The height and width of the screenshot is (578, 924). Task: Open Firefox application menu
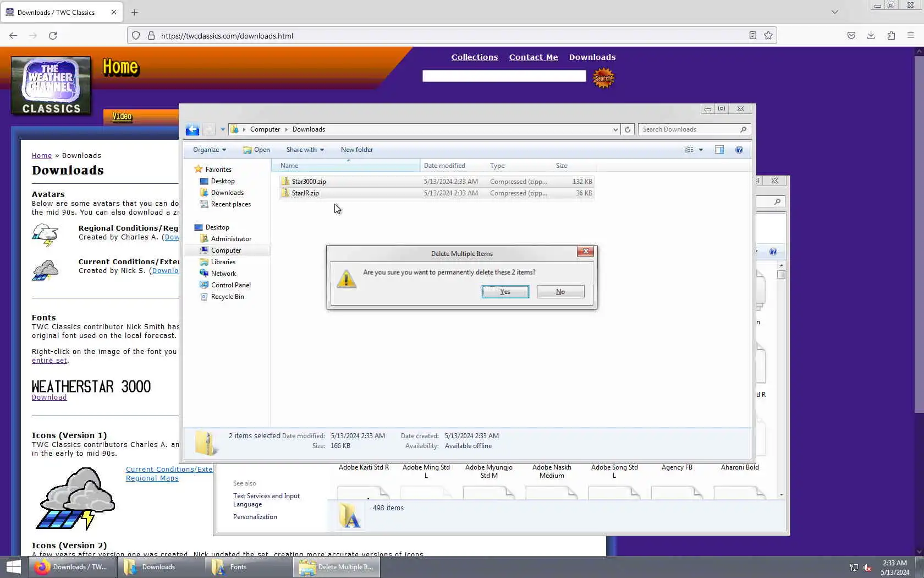911,35
